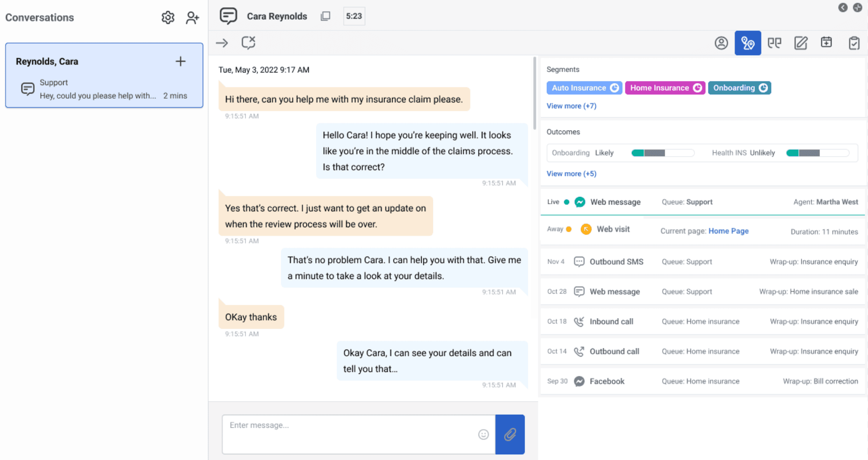This screenshot has height=460, width=868.
Task: Click the transfer conversation arrow icon
Action: [222, 43]
